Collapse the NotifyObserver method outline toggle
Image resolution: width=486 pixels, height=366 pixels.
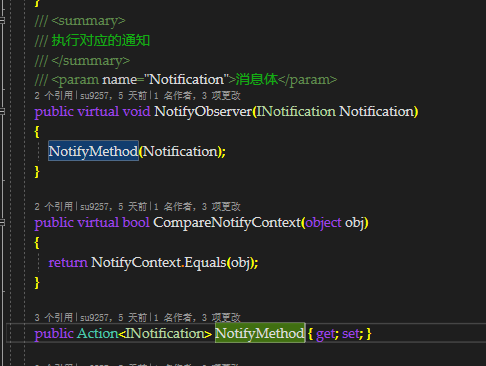click(2, 111)
